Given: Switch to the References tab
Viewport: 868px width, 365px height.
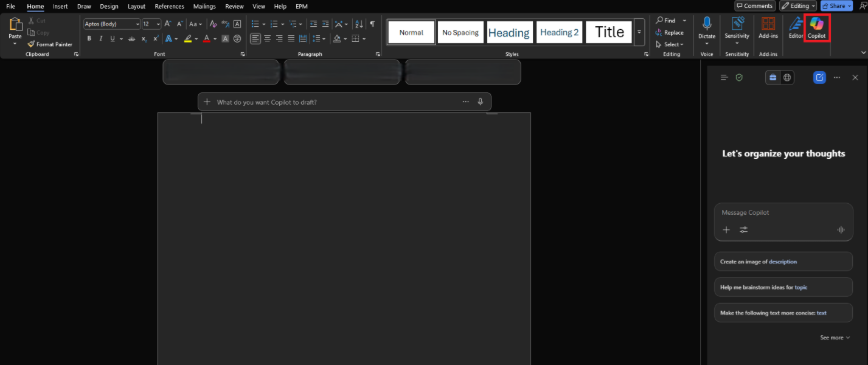Looking at the screenshot, I should pyautogui.click(x=169, y=6).
